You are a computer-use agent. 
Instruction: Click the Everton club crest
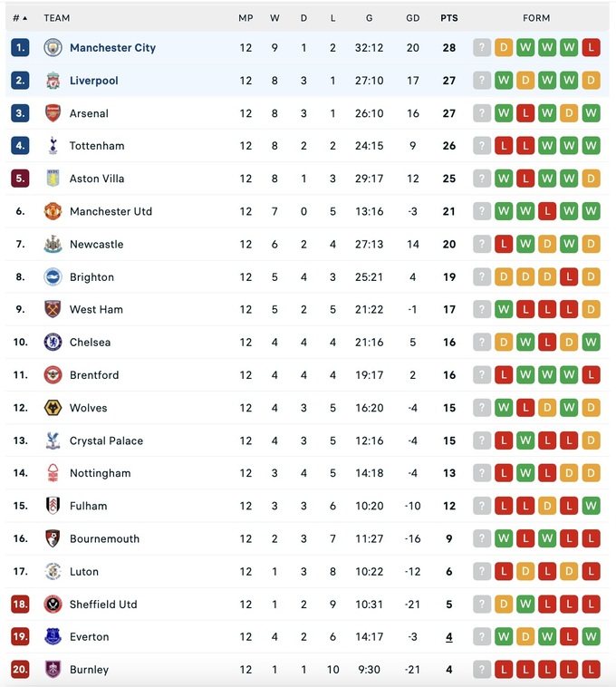click(x=53, y=637)
